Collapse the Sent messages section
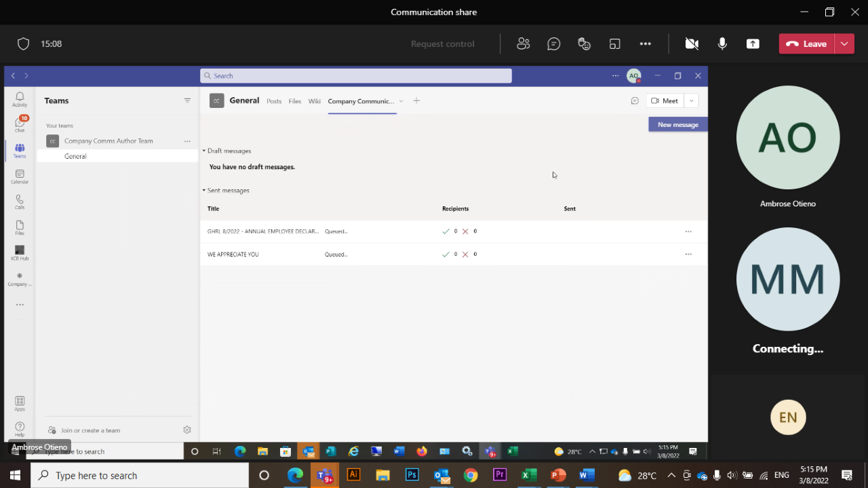 pyautogui.click(x=203, y=190)
